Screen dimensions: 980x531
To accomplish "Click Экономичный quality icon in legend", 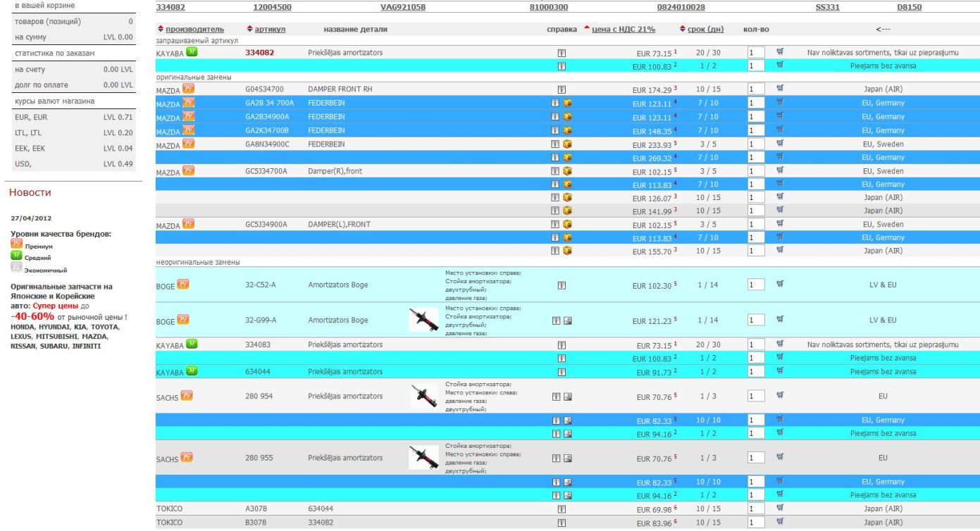I will tap(17, 266).
